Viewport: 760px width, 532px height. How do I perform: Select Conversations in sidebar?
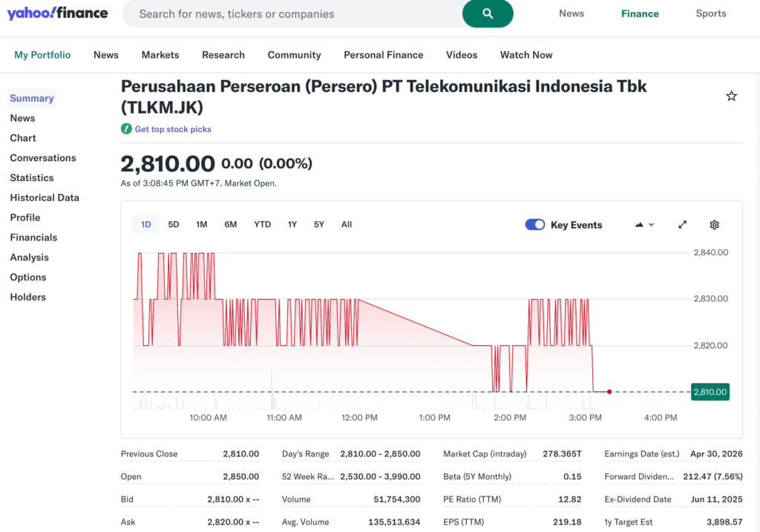coord(43,157)
